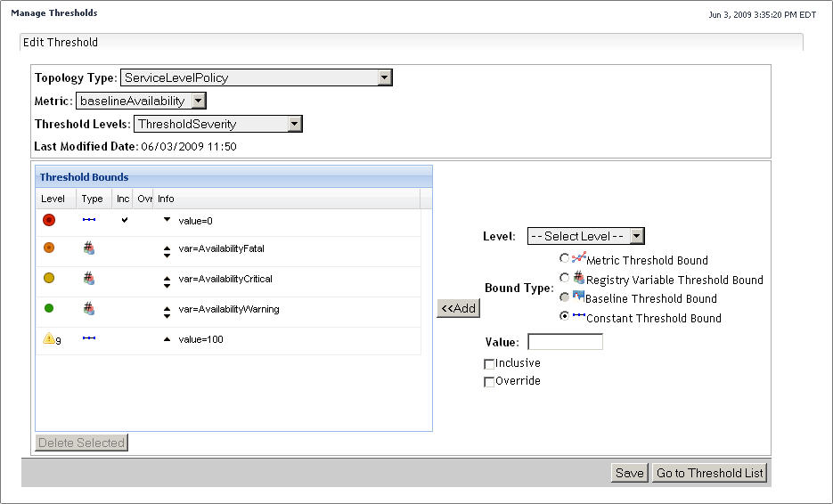833x504 pixels.
Task: Click the Threshold Bounds panel title
Action: (x=84, y=177)
